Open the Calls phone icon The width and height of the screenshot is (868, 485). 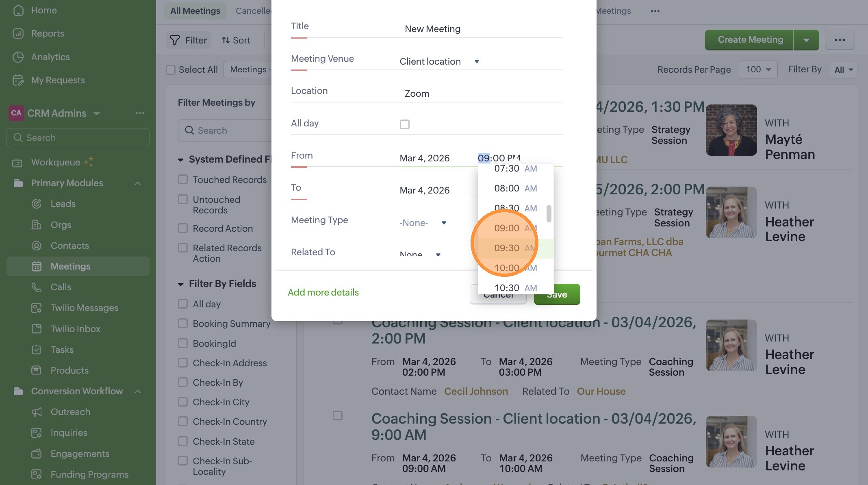(x=37, y=287)
